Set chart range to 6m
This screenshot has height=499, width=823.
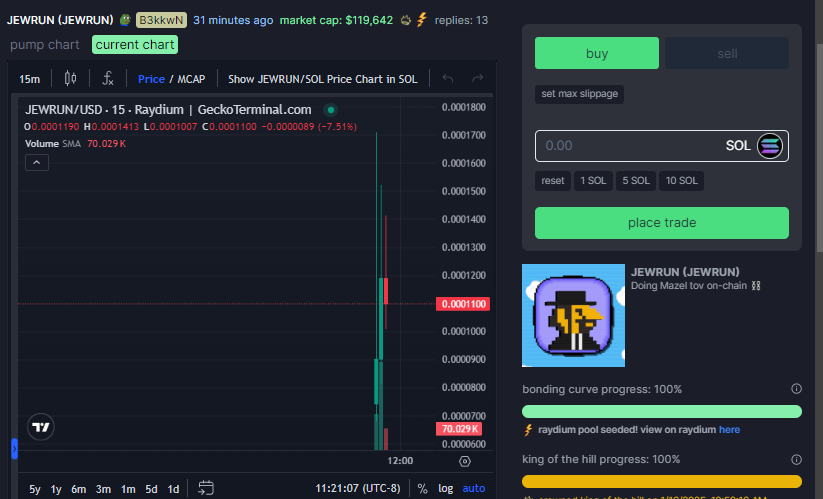pos(79,489)
